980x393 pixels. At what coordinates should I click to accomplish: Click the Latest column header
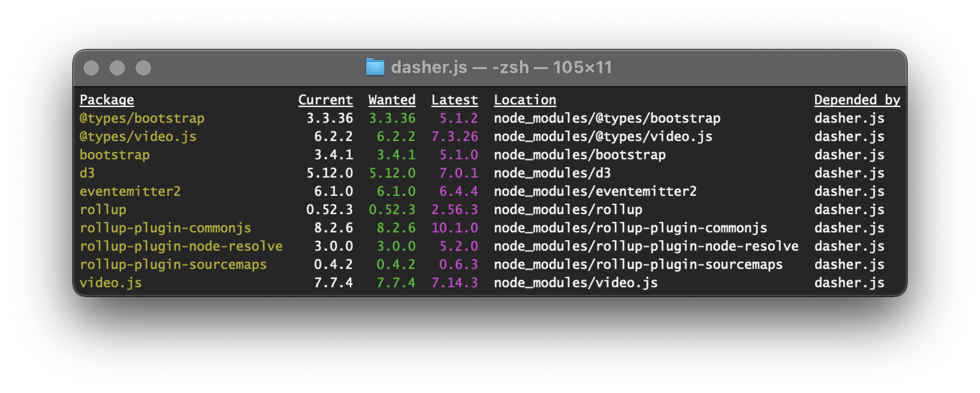pos(454,100)
